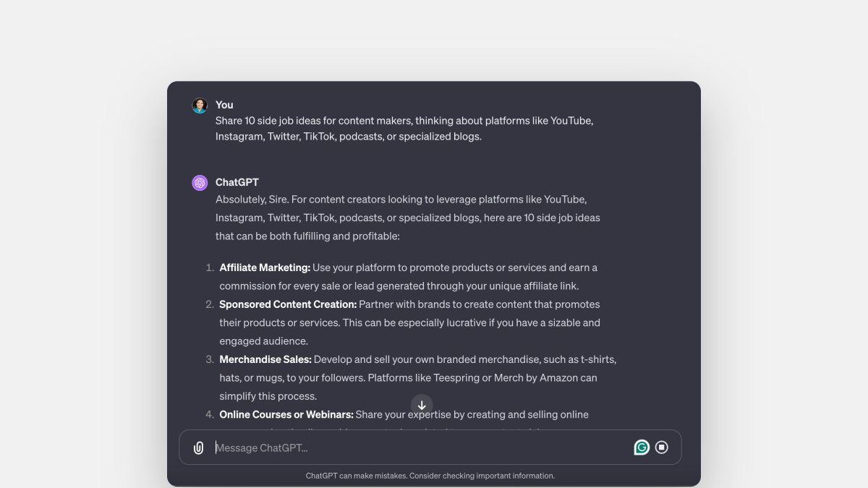Attach a file with the paperclip icon
The image size is (868, 488).
click(199, 448)
